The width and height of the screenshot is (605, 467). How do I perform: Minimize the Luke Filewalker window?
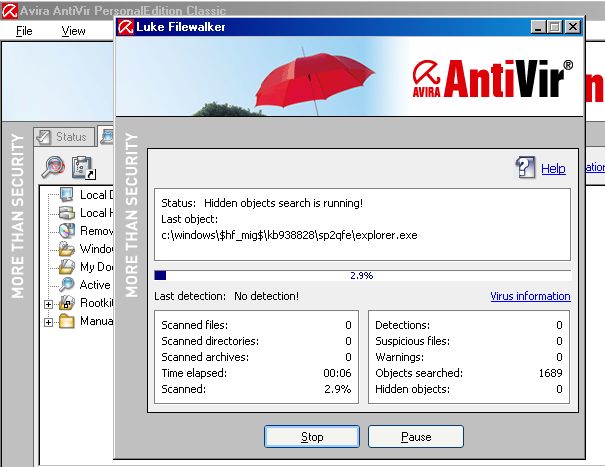538,27
